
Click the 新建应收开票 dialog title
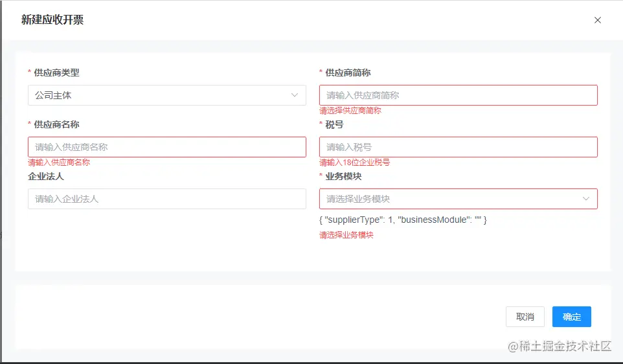(52, 20)
